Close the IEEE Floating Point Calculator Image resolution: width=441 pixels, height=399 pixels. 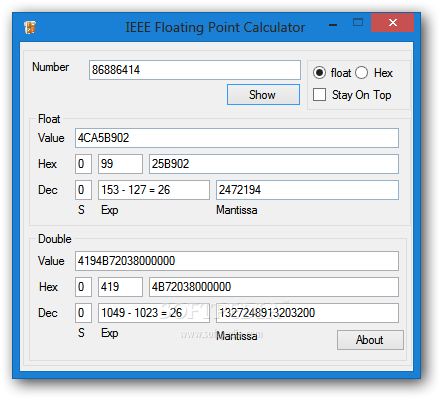tap(393, 23)
